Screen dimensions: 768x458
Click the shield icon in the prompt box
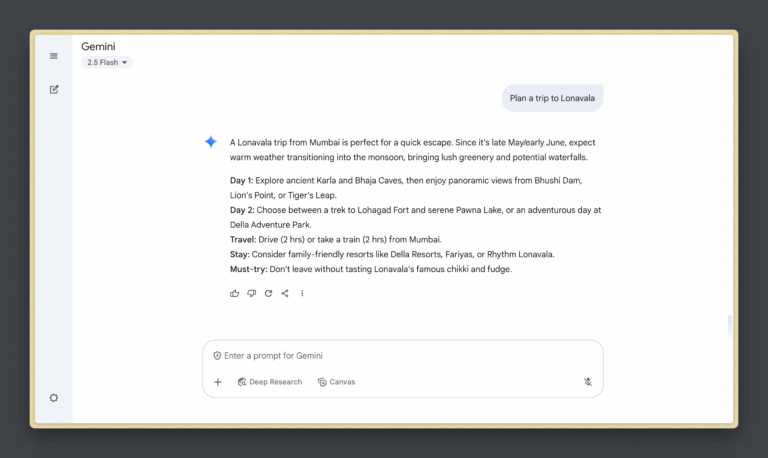click(x=217, y=356)
